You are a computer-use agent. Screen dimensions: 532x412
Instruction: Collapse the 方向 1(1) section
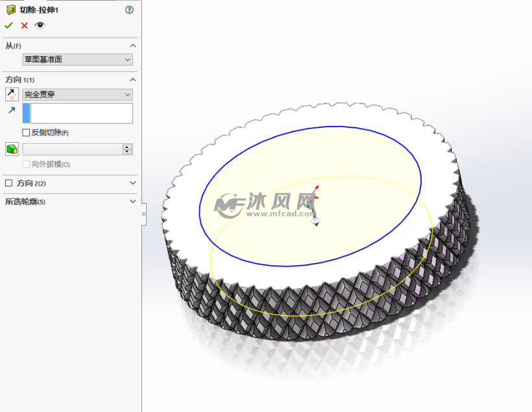pos(132,79)
